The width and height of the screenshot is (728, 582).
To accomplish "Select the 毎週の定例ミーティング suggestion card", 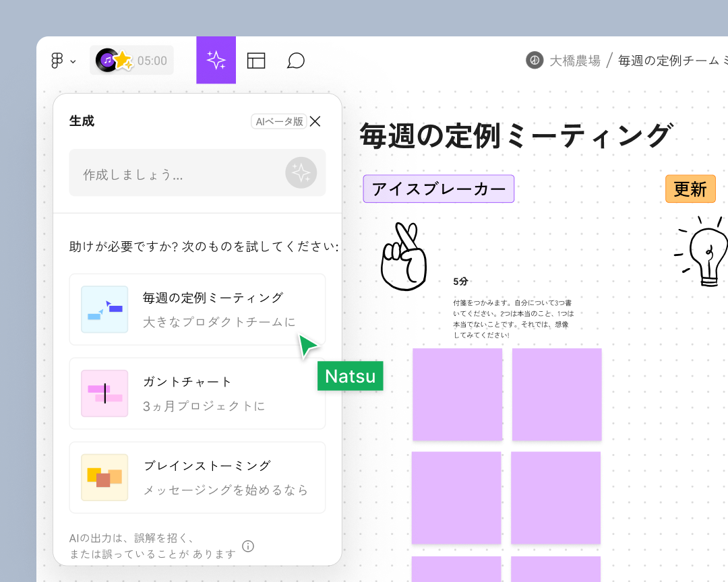I will (197, 309).
